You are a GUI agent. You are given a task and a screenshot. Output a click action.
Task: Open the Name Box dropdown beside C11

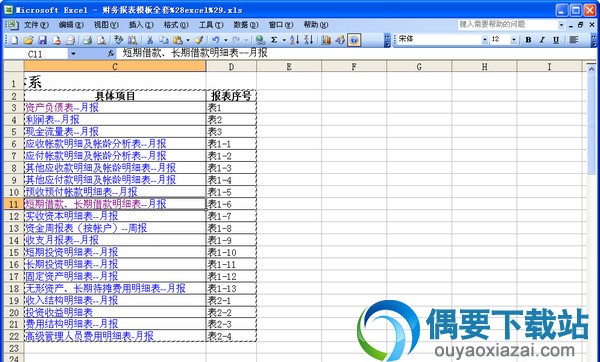[73, 54]
